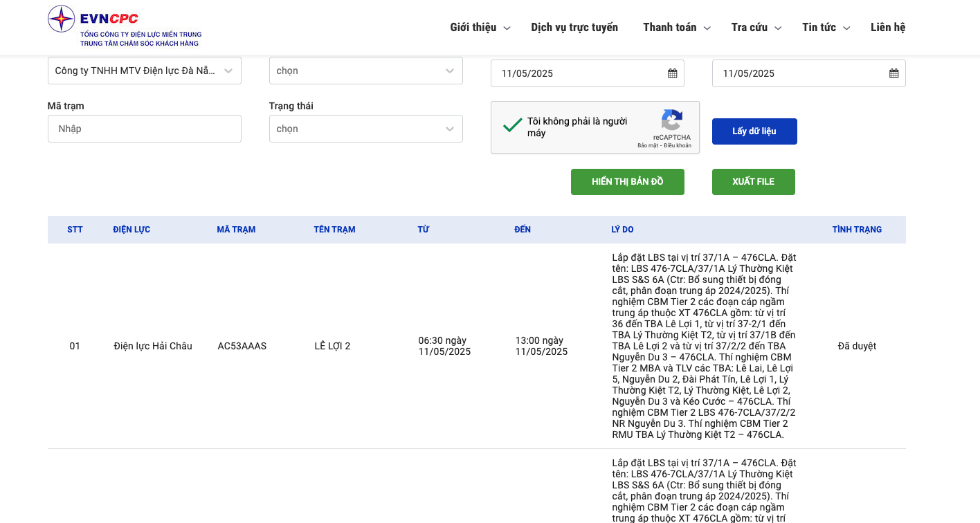Open Dịch vụ trực tuyến menu item

[x=574, y=28]
